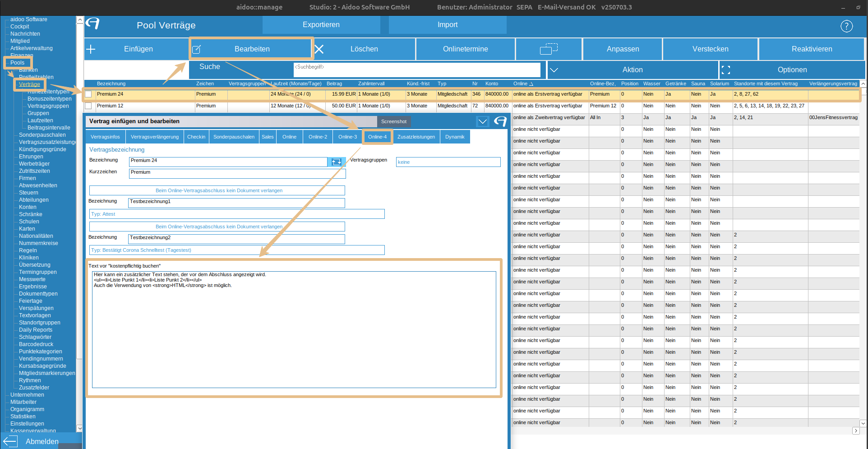
Task: Open Pools in the sidebar tree
Action: pyautogui.click(x=17, y=63)
